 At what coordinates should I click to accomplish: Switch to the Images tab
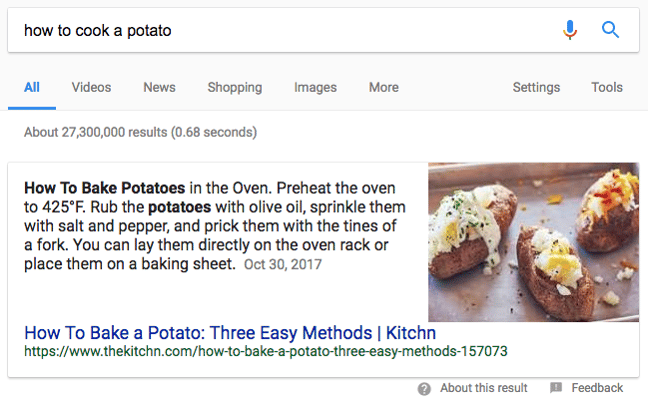[315, 88]
